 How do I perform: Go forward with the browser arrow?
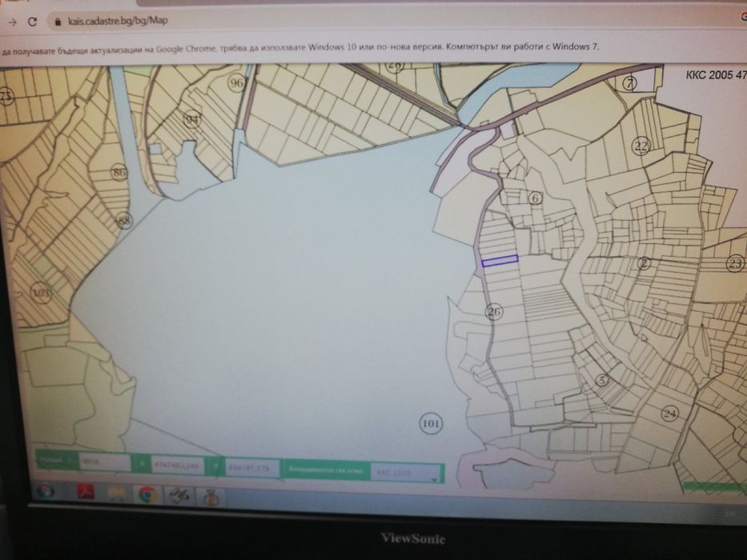point(12,22)
